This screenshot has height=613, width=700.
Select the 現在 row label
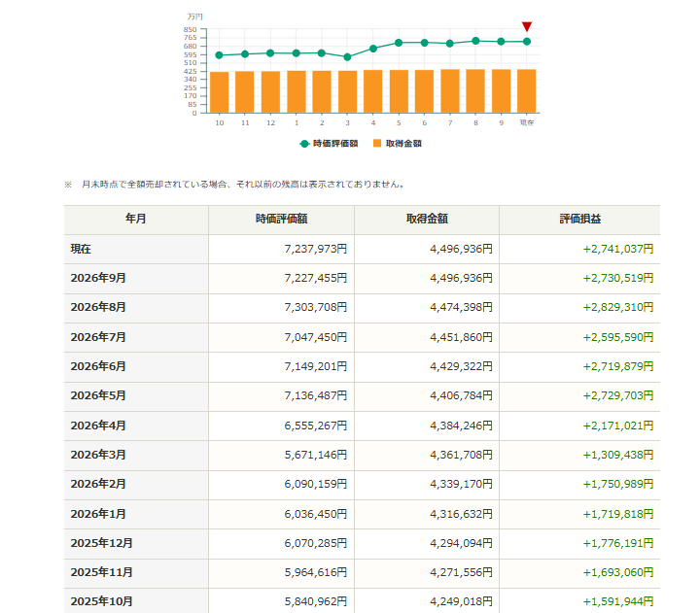[x=81, y=249]
